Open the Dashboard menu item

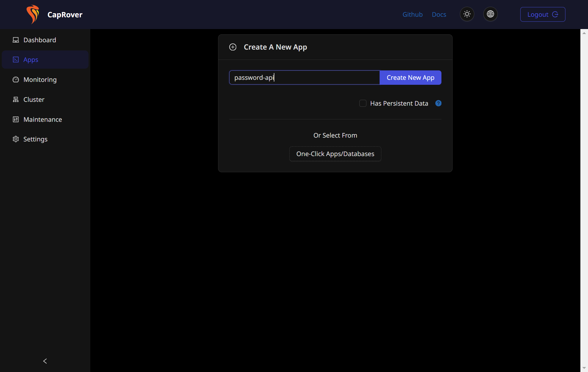[x=45, y=40]
